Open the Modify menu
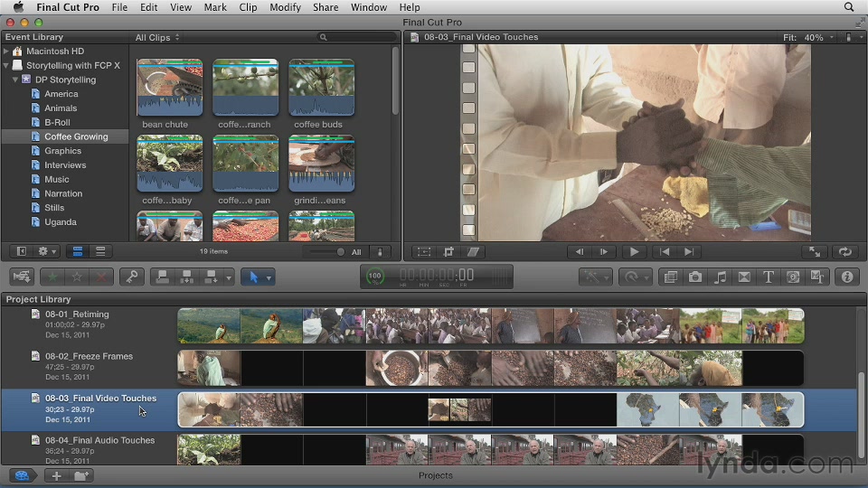This screenshot has width=868, height=488. 285,7
